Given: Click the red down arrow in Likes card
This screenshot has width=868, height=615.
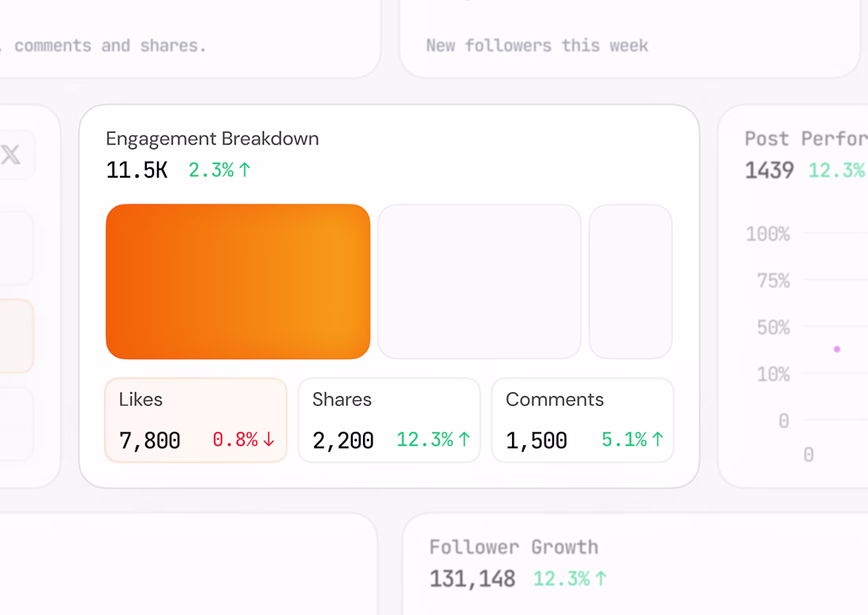Looking at the screenshot, I should pyautogui.click(x=269, y=440).
